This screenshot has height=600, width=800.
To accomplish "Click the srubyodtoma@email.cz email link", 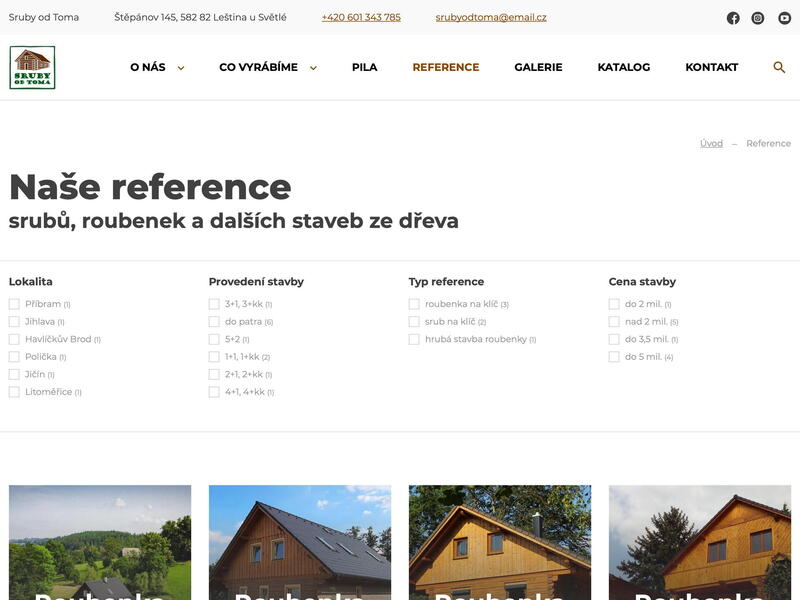I will pyautogui.click(x=491, y=17).
